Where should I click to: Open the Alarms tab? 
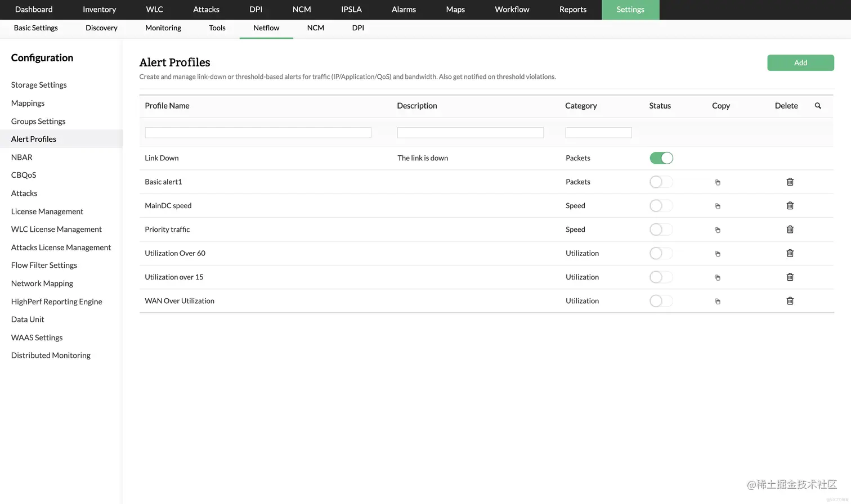(404, 10)
